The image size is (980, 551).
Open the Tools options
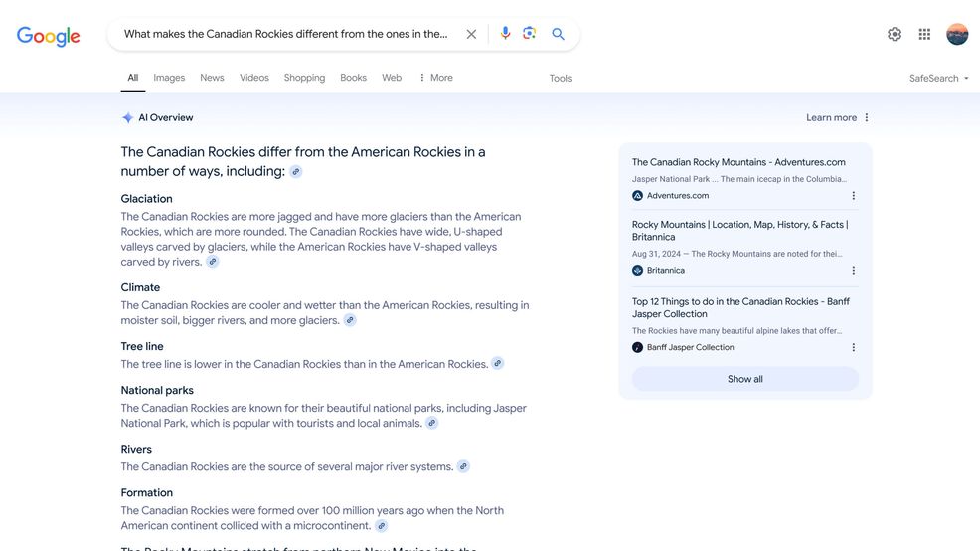click(x=561, y=79)
